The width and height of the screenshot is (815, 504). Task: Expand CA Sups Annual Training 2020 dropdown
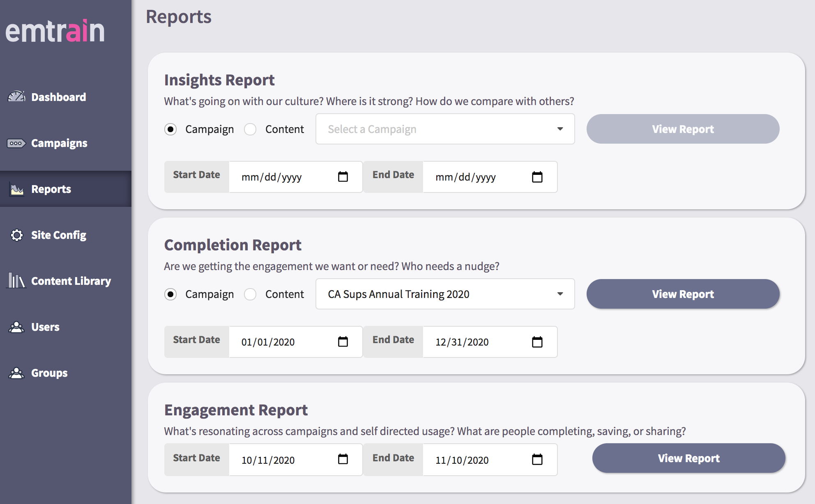[445, 294]
